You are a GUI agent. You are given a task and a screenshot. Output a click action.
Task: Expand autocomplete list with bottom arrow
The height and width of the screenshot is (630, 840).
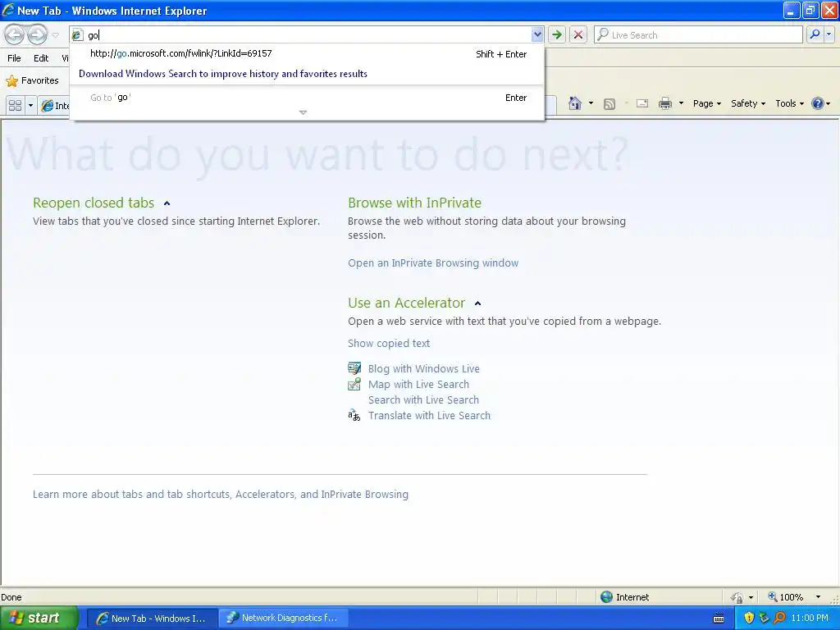click(303, 112)
